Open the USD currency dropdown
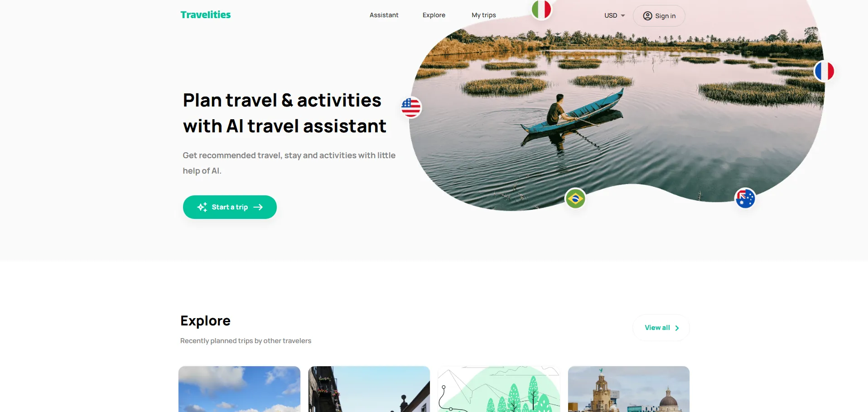This screenshot has height=412, width=868. (614, 15)
